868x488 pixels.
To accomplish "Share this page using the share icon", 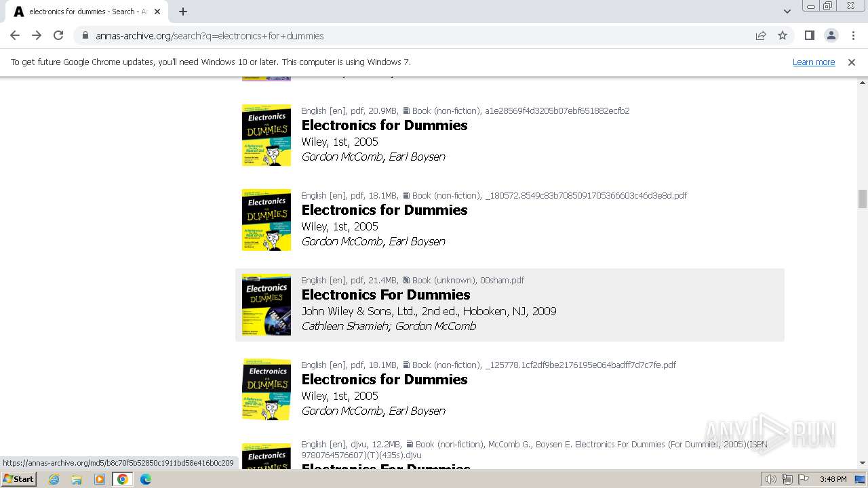I will (x=761, y=35).
